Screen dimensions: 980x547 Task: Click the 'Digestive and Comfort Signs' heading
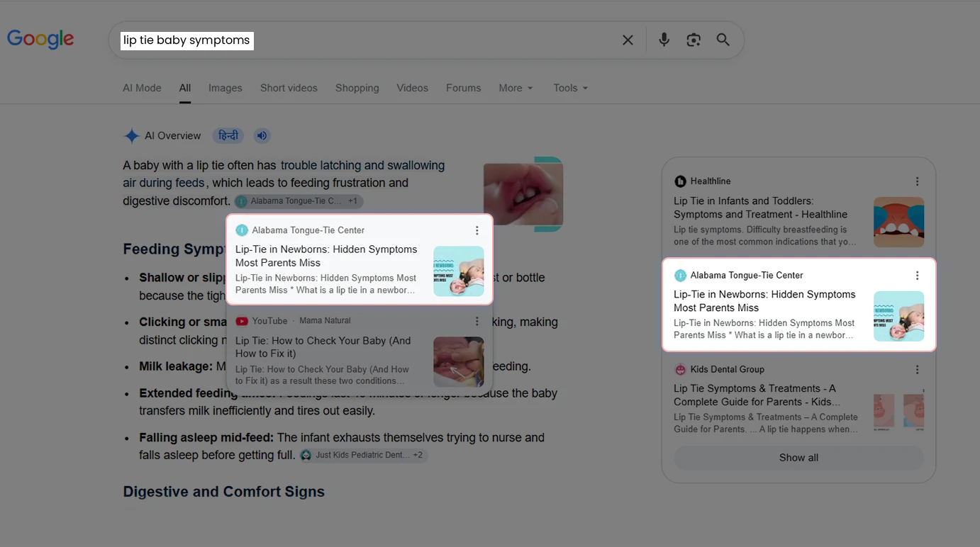(224, 492)
